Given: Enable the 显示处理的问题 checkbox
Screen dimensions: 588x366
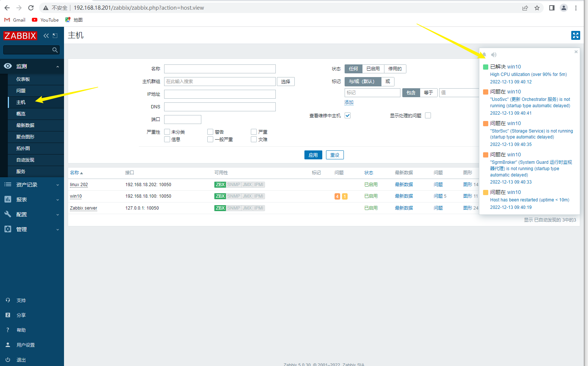Looking at the screenshot, I should (428, 115).
